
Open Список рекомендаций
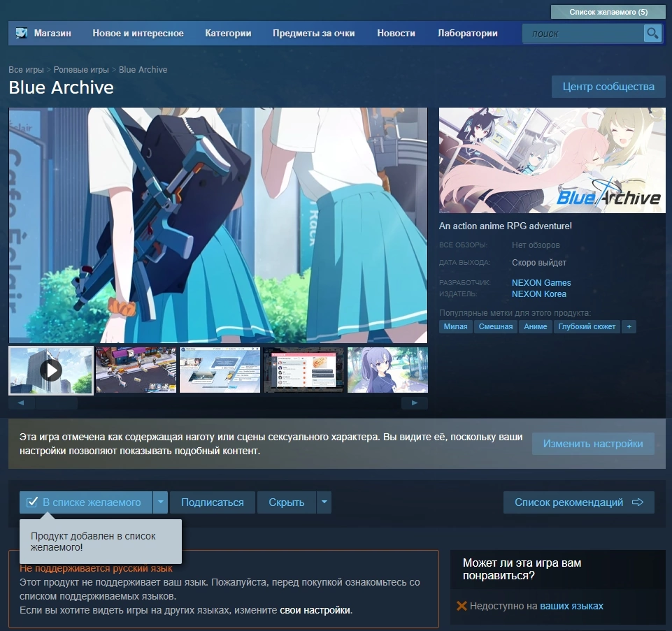coord(578,502)
